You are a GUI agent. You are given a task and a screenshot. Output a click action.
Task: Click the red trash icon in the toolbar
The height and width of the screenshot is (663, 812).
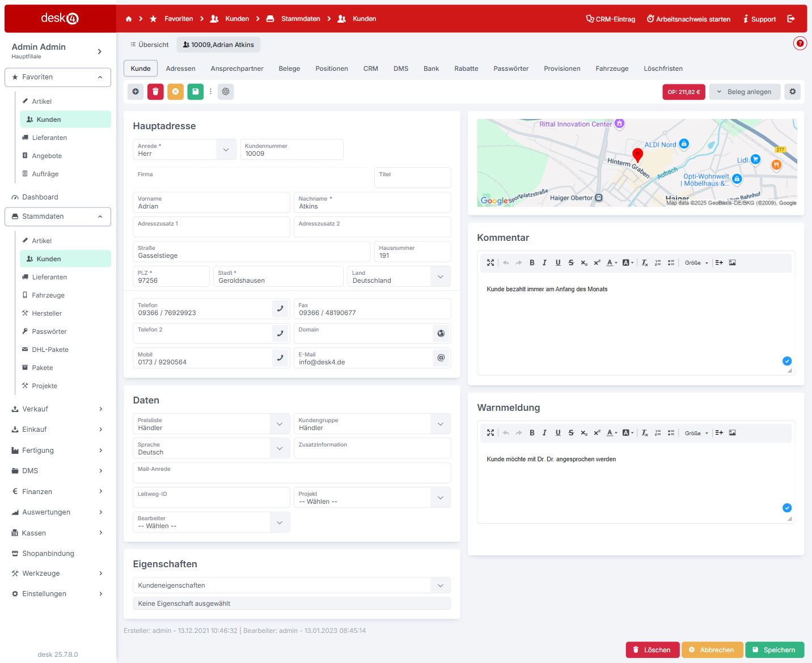coord(155,92)
